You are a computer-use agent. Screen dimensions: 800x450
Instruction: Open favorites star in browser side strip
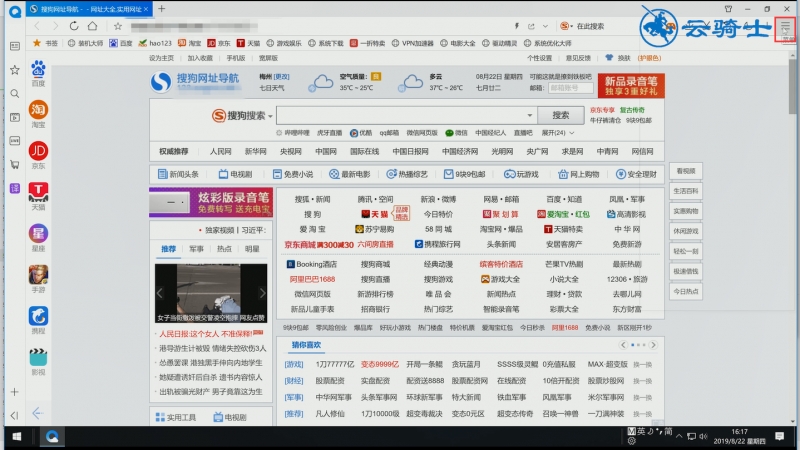click(15, 70)
